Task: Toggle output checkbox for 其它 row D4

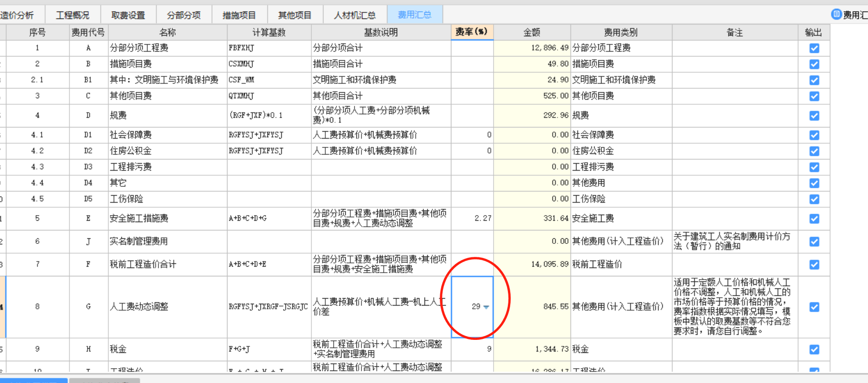Action: coord(814,183)
